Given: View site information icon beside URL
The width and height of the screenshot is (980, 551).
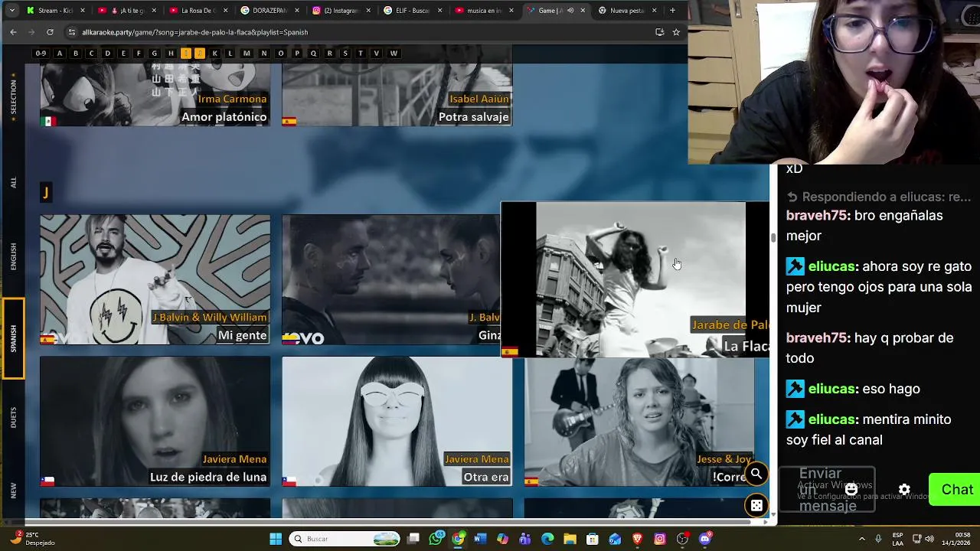Looking at the screenshot, I should click(72, 32).
